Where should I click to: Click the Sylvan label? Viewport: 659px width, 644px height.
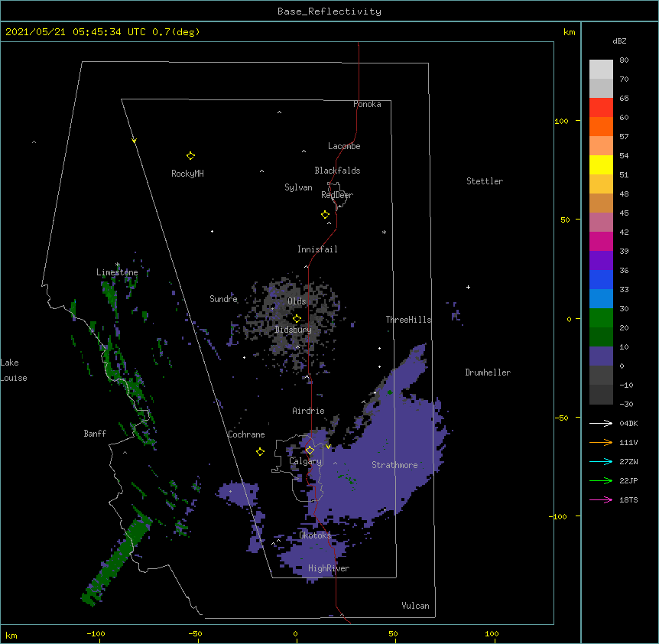[x=298, y=187]
